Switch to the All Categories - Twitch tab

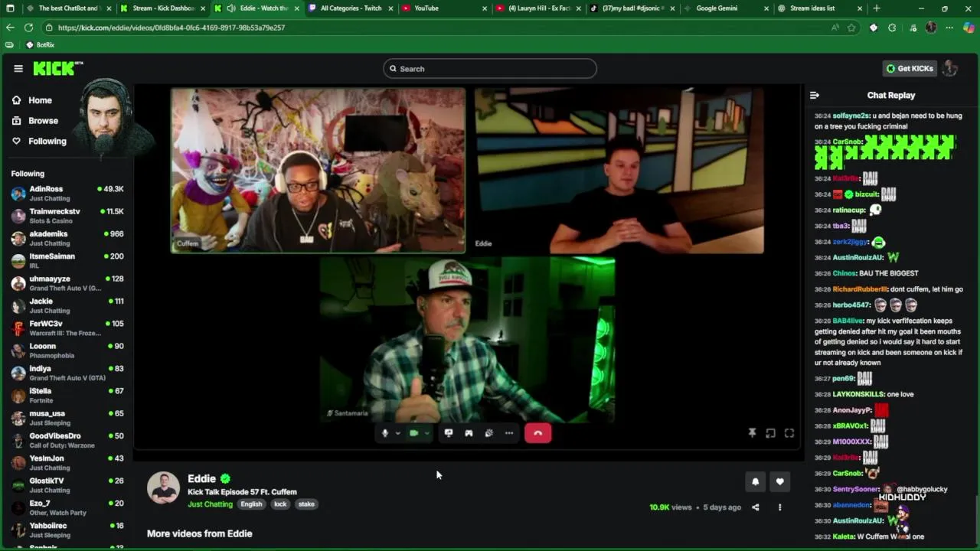point(351,8)
